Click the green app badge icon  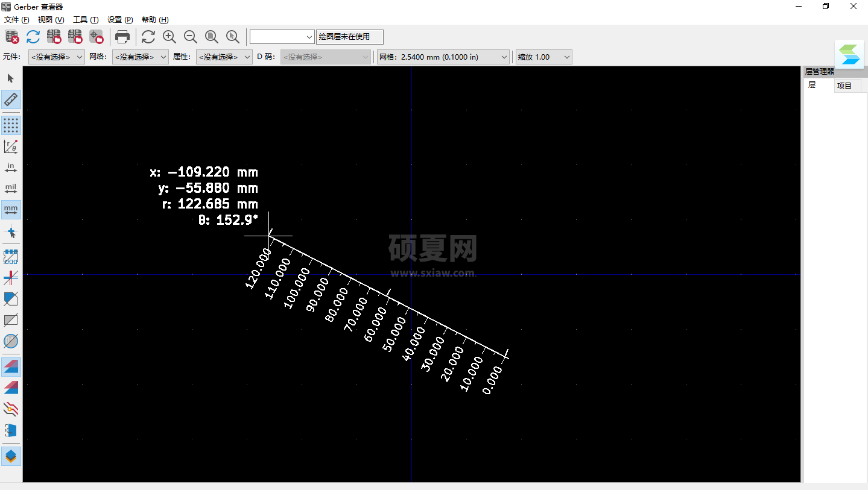tap(849, 54)
